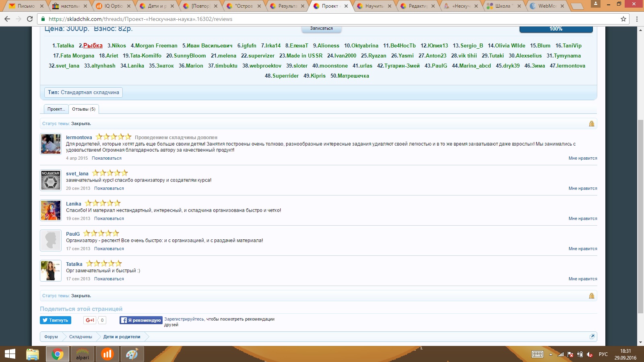
Task: Click the 100% progress bar
Action: click(x=556, y=29)
